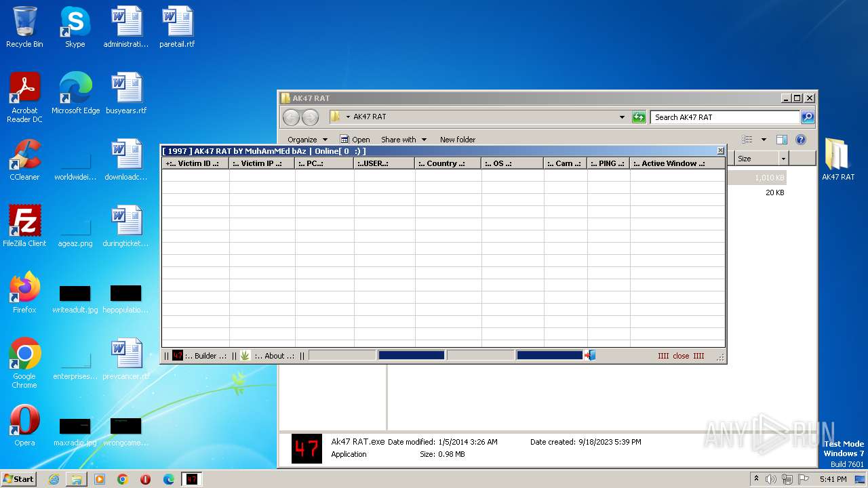The image size is (868, 488).
Task: Select the 1,010 KB file row
Action: click(x=757, y=178)
